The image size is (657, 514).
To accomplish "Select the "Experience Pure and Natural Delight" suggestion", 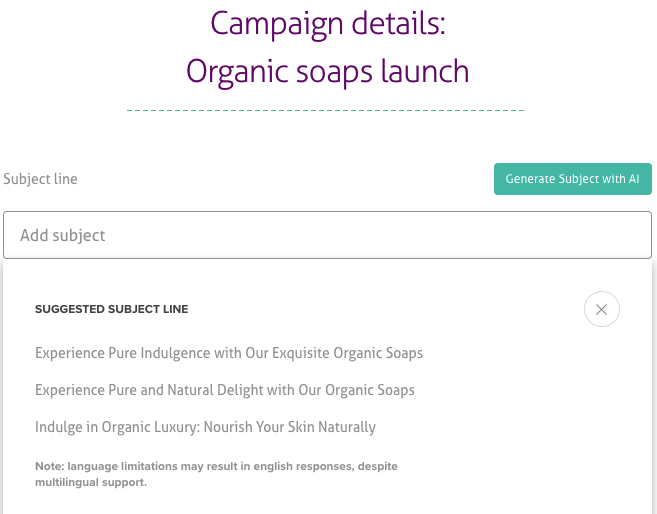I will point(224,390).
